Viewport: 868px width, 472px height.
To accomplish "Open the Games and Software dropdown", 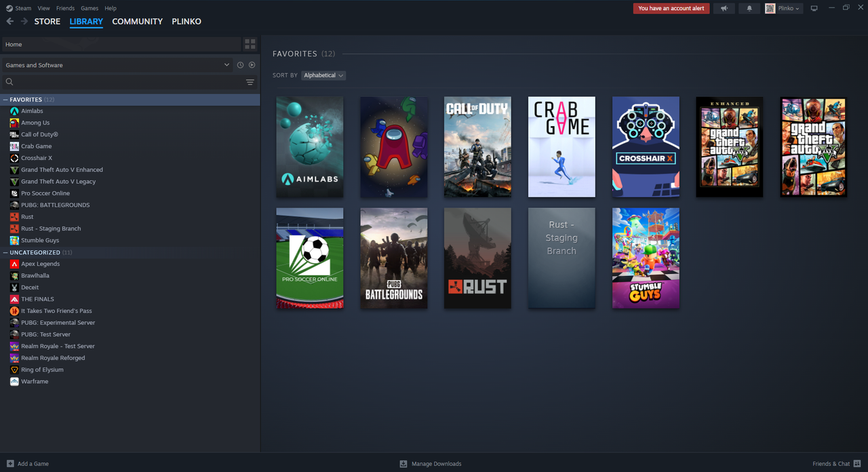I will click(117, 65).
